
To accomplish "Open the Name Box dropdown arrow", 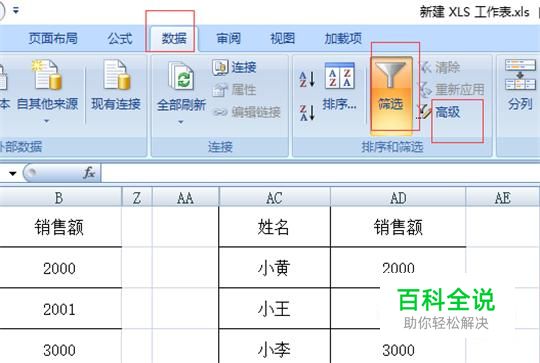I will [12, 173].
